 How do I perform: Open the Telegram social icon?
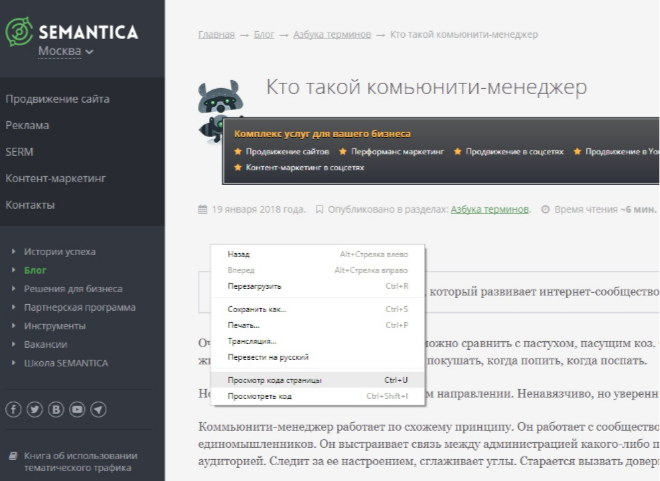[98, 409]
